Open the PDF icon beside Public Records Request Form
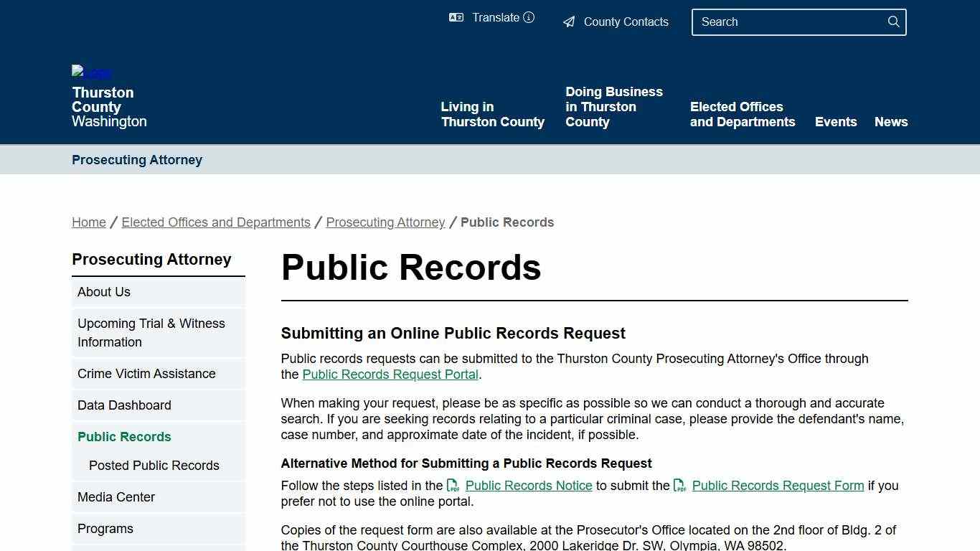 (x=679, y=486)
